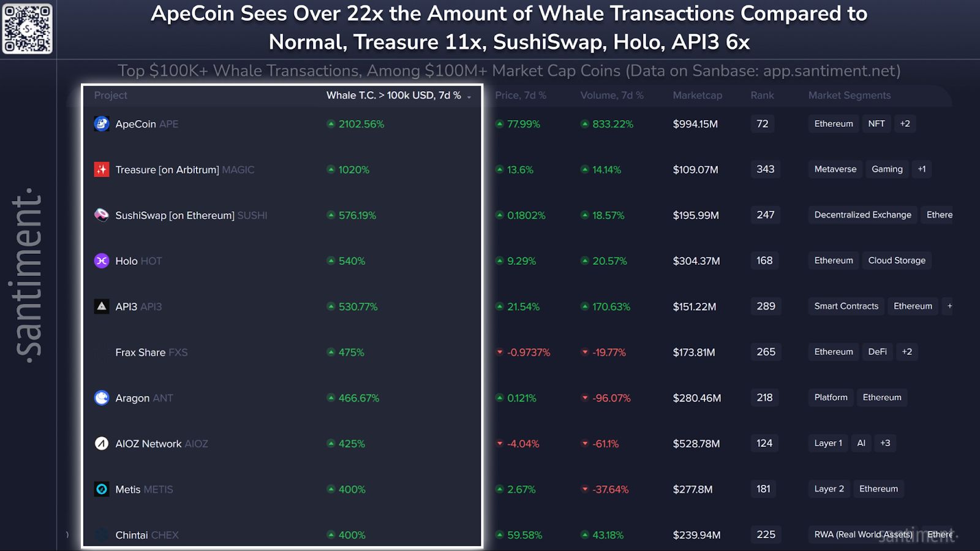The width and height of the screenshot is (980, 551).
Task: Click the Holo HOT purple logo
Action: (102, 260)
